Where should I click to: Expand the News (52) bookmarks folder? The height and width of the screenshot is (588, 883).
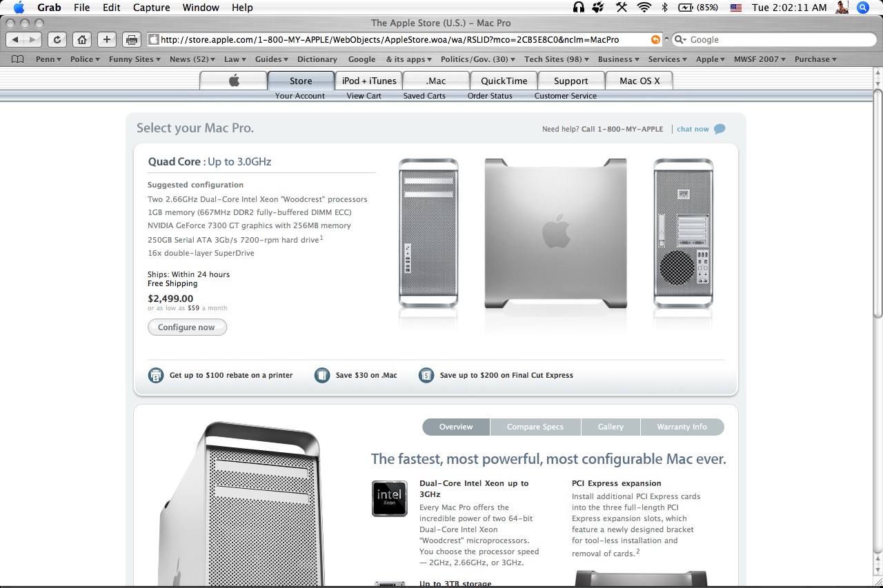tap(192, 59)
